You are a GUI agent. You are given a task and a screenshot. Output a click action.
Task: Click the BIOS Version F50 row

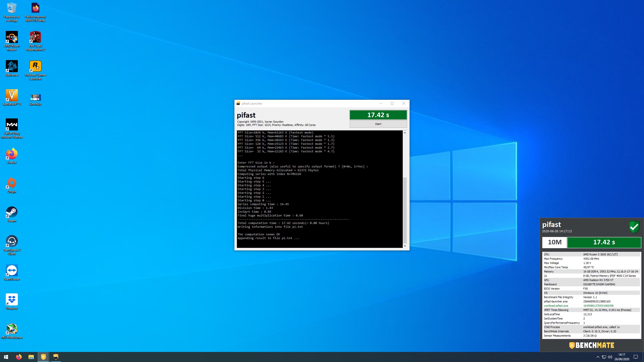591,289
